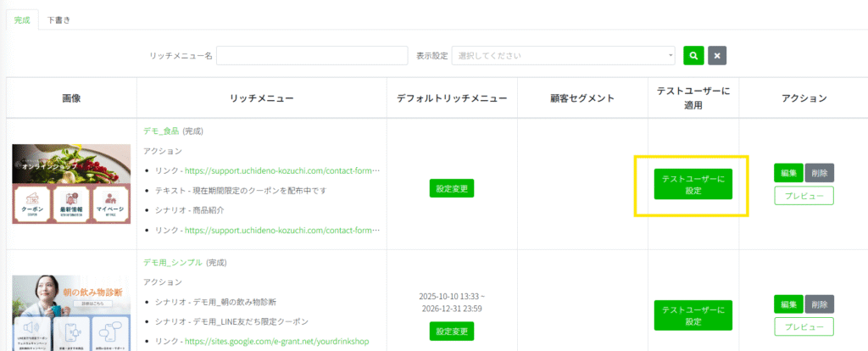Delete the デモ_食品 rich menu
The height and width of the screenshot is (351, 868).
coord(819,173)
